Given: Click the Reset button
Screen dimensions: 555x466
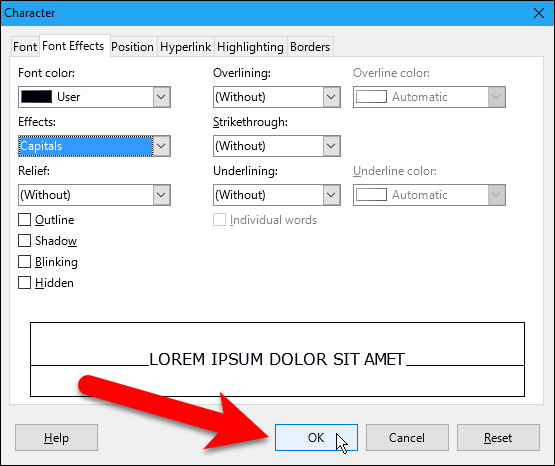Looking at the screenshot, I should click(x=498, y=438).
